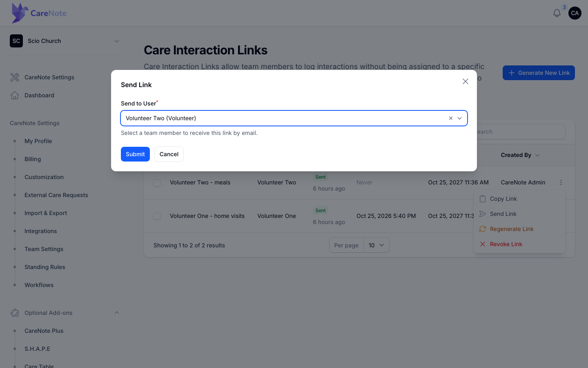The image size is (588, 368).
Task: Clear the selected Volunteer Two user
Action: (x=451, y=118)
